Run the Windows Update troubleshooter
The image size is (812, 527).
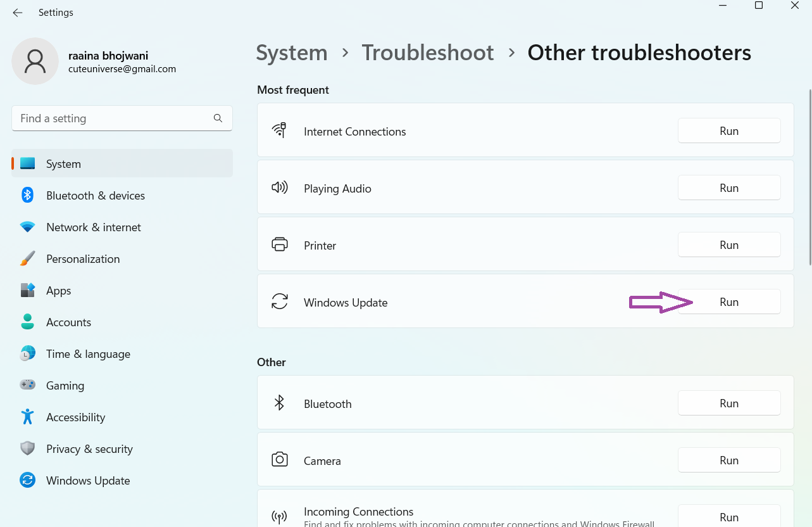729,302
